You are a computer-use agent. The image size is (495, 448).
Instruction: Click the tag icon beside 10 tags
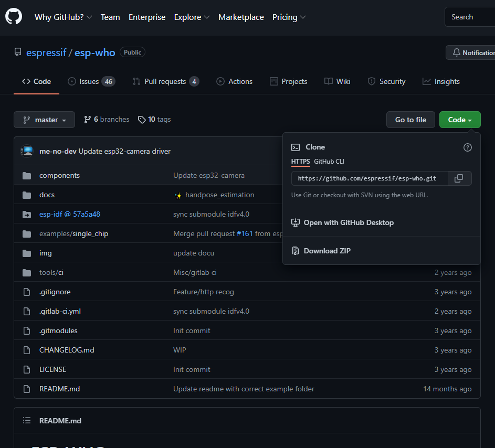(x=142, y=120)
